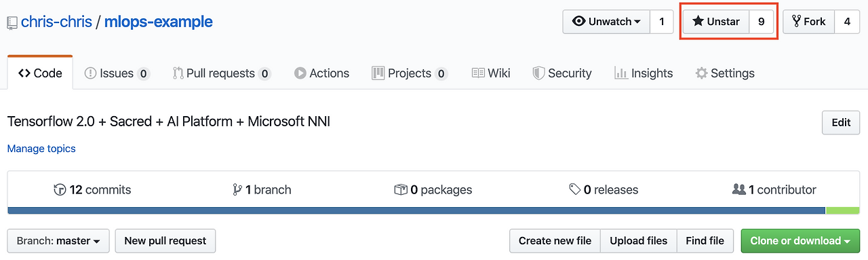Open the Unwatch notifications dropdown
This screenshot has width=868, height=260.
tap(606, 22)
